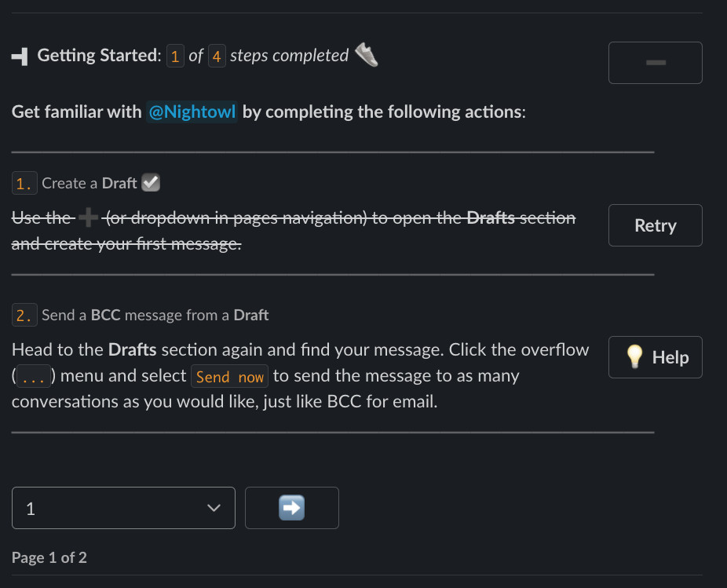Click the checkmark beside Create a Draft
Viewport: 727px width, 588px height.
[x=151, y=182]
